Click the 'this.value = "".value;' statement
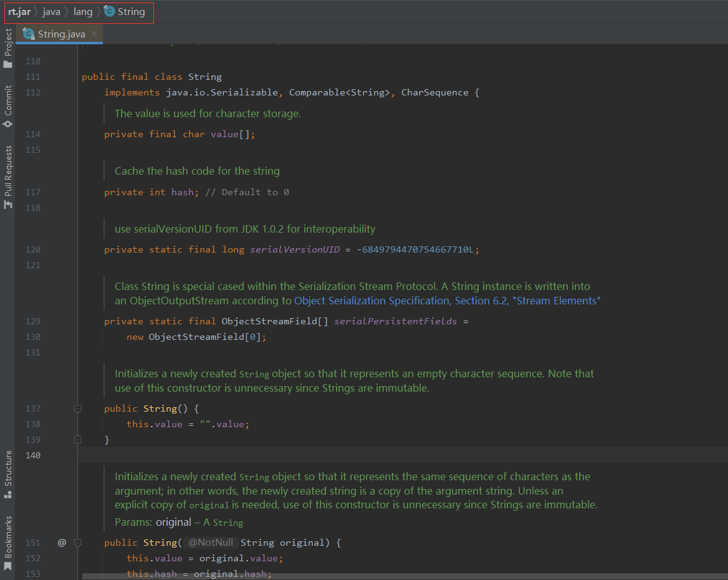This screenshot has width=728, height=580. click(188, 424)
